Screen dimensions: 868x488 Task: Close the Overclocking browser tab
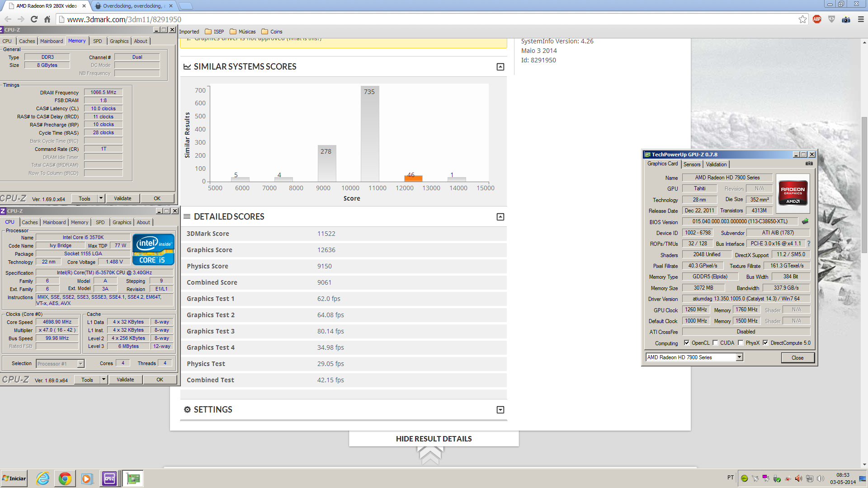pos(170,6)
